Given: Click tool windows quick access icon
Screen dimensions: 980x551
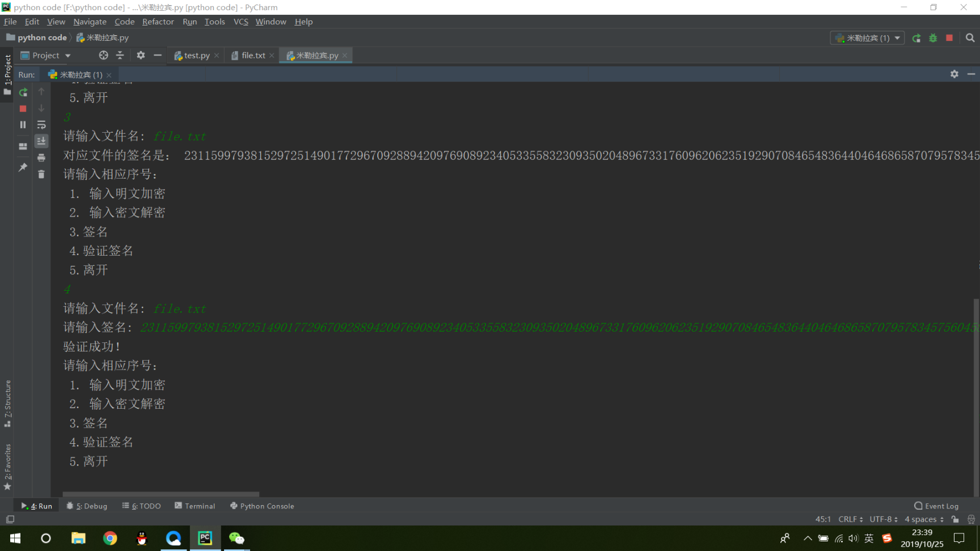Looking at the screenshot, I should (10, 519).
